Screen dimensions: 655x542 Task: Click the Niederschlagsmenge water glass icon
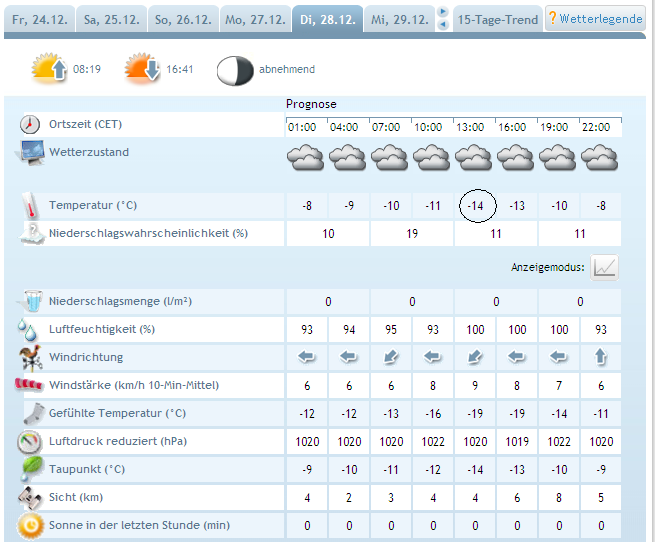(31, 301)
